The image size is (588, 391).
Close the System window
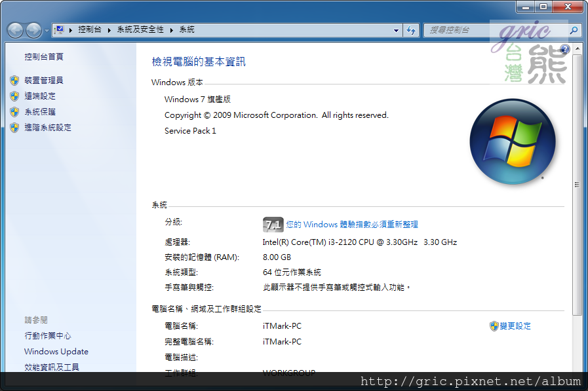point(568,7)
